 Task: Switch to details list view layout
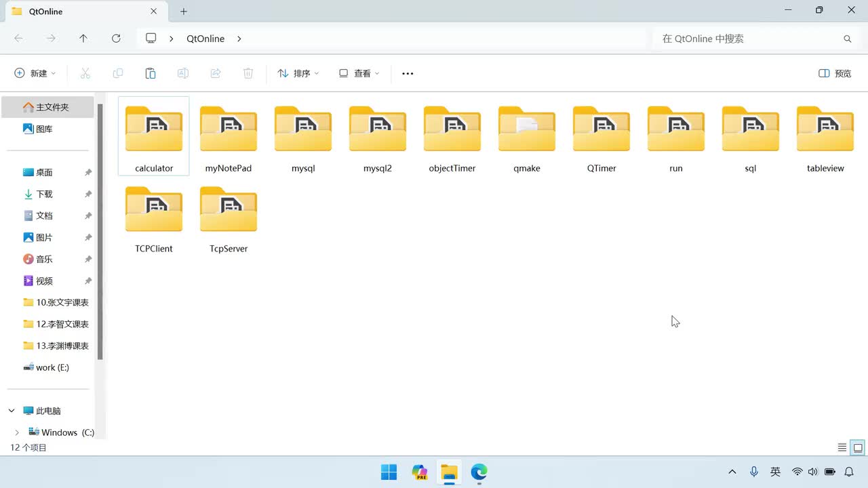coord(842,447)
